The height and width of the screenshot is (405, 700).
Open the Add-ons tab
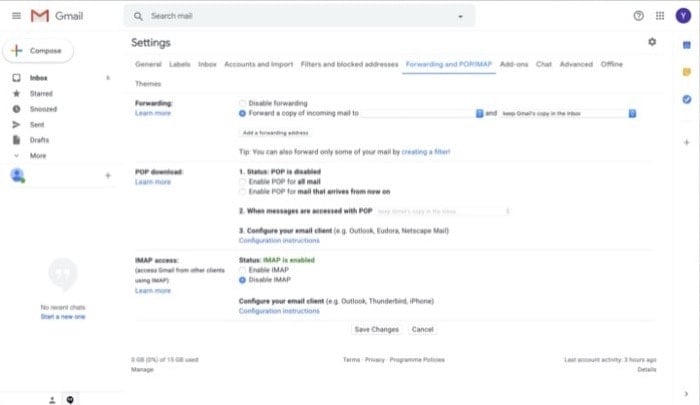click(x=514, y=64)
